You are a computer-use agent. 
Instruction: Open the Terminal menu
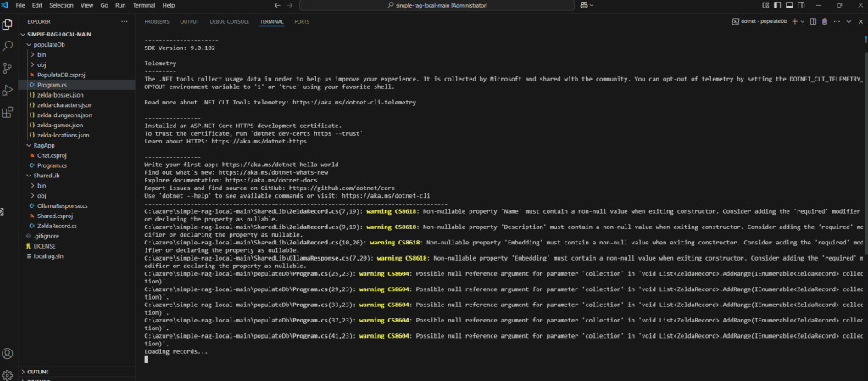tap(144, 5)
